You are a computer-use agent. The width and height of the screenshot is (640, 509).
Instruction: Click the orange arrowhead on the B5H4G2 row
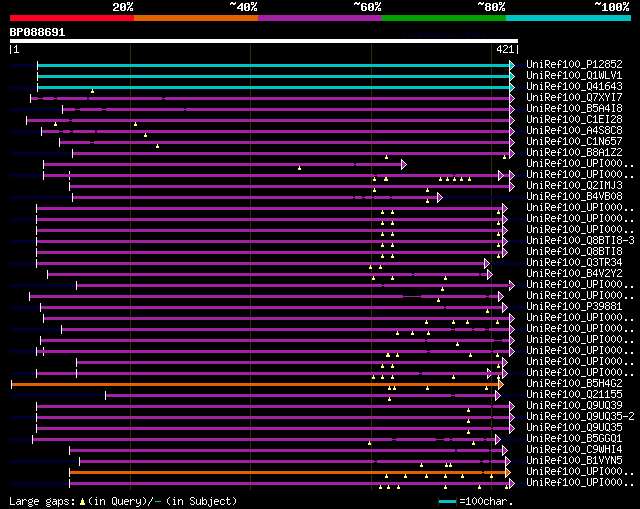coord(500,385)
